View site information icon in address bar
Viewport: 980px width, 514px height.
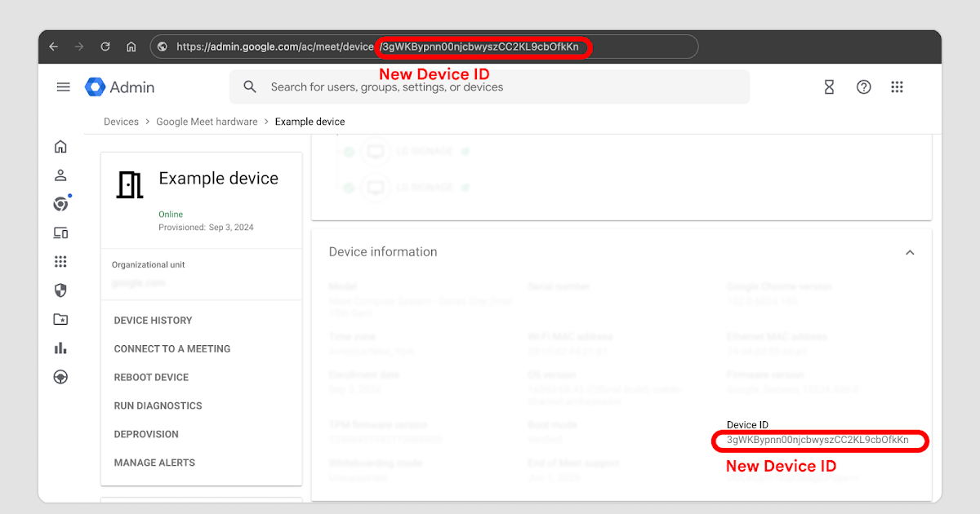(162, 47)
